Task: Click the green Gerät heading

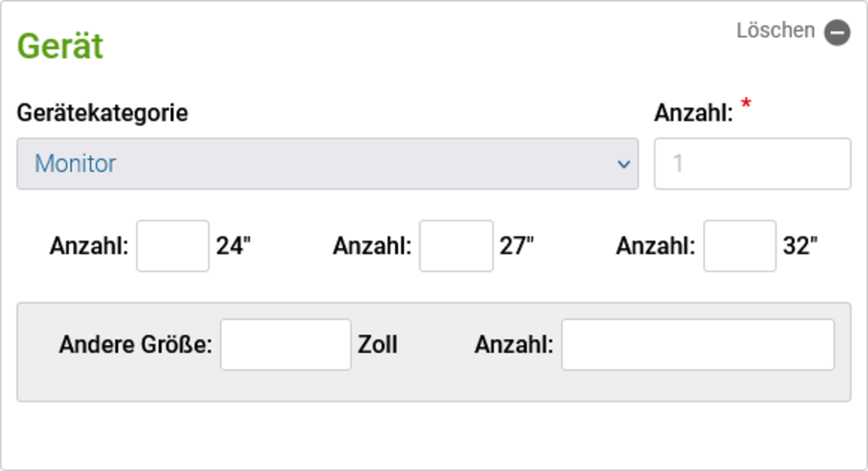Action: 60,47
